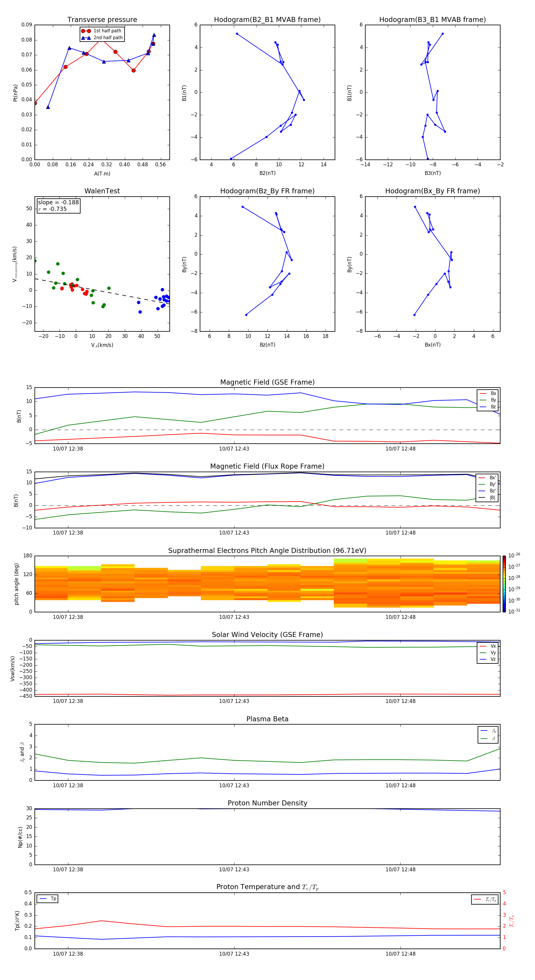Viewport: 535px width, 980px height.
Task: Click the "Vsw(km/s)" y-axis label
Action: (12, 668)
